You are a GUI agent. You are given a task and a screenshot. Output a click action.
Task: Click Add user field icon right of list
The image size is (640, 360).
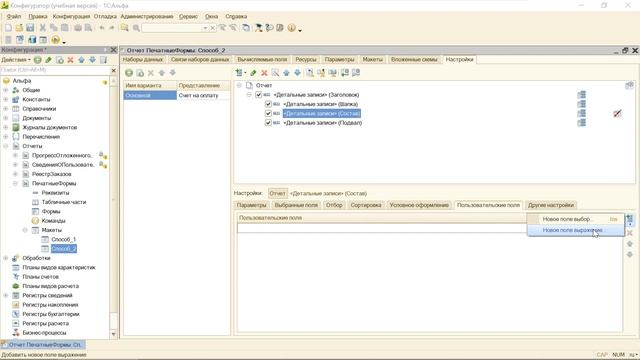click(629, 220)
